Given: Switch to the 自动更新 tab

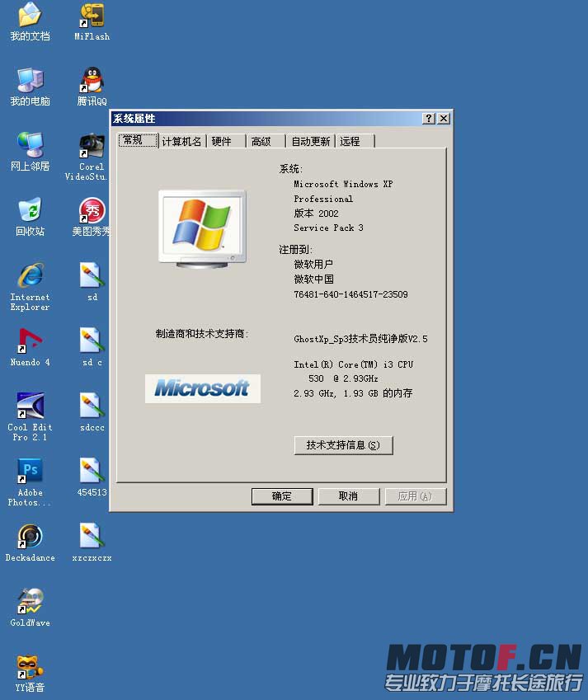Looking at the screenshot, I should [x=311, y=142].
